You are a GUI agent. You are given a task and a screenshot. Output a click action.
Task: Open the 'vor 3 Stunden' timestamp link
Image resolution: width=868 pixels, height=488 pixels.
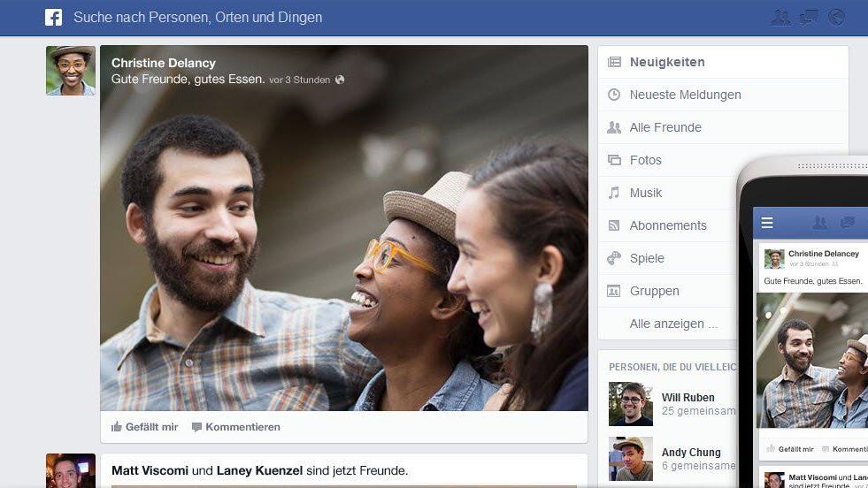[x=299, y=80]
